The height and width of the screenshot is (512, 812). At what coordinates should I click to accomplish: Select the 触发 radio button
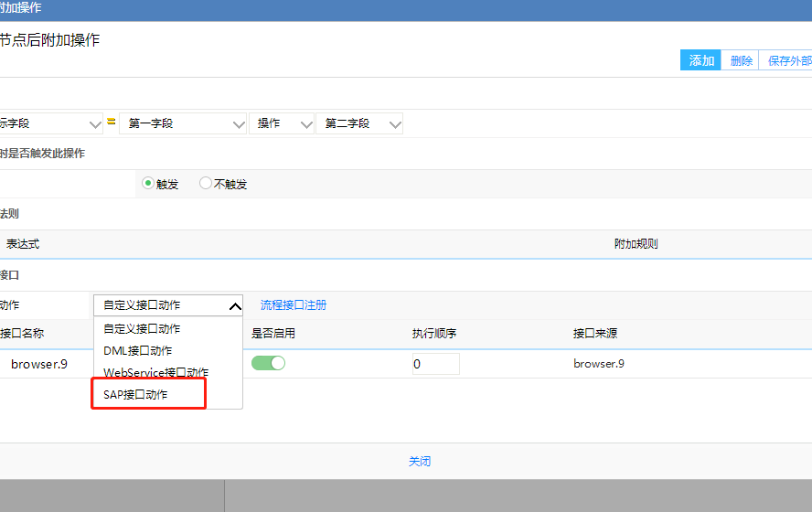pyautogui.click(x=148, y=183)
